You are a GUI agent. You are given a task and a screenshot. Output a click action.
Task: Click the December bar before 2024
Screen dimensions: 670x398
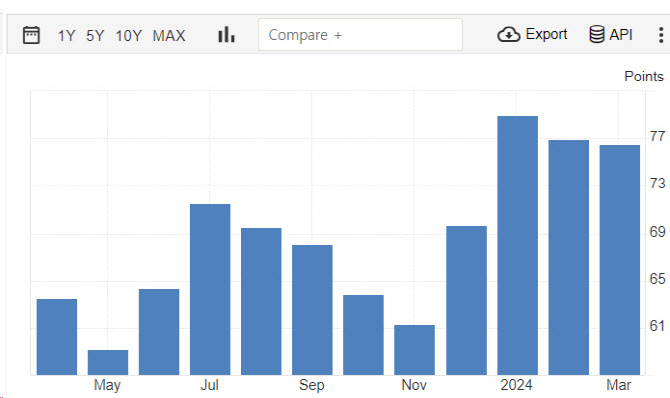(466, 301)
